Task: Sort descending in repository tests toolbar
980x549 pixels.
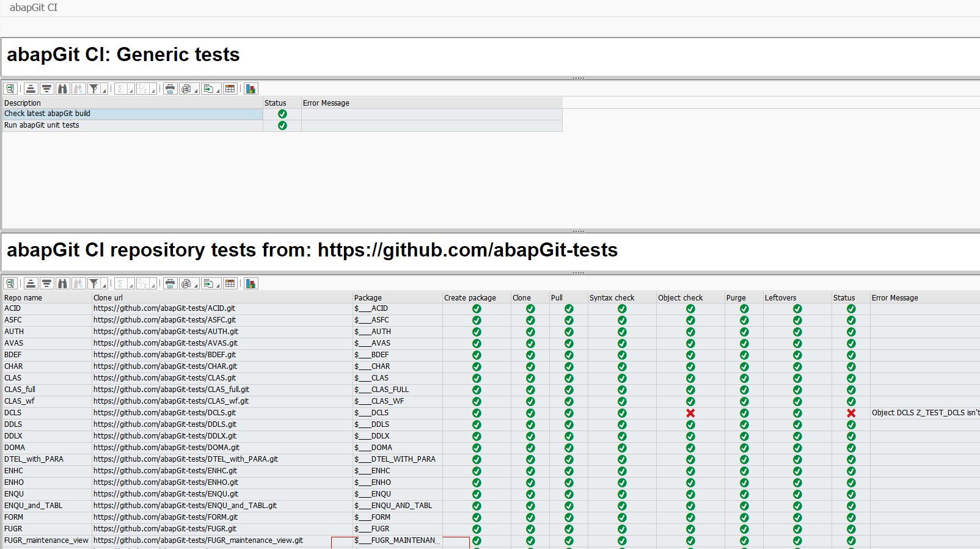Action: tap(46, 284)
